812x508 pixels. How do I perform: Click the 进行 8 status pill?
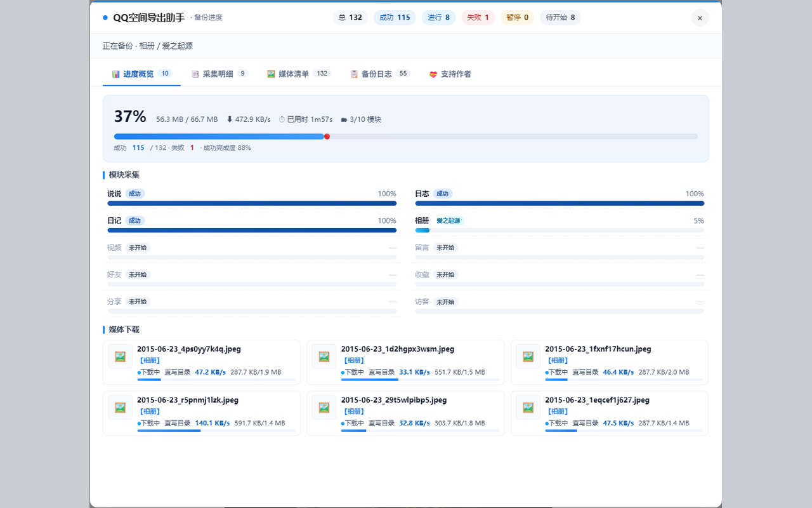[x=438, y=18]
